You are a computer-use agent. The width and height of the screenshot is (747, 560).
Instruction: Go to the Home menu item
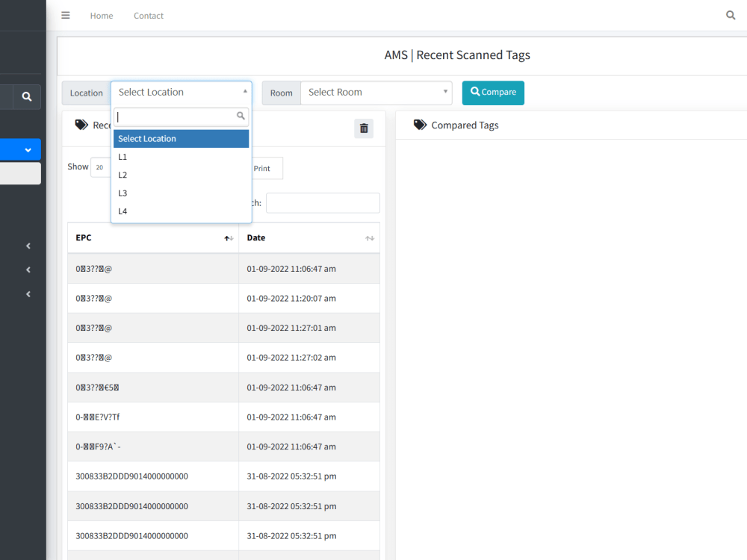click(102, 15)
